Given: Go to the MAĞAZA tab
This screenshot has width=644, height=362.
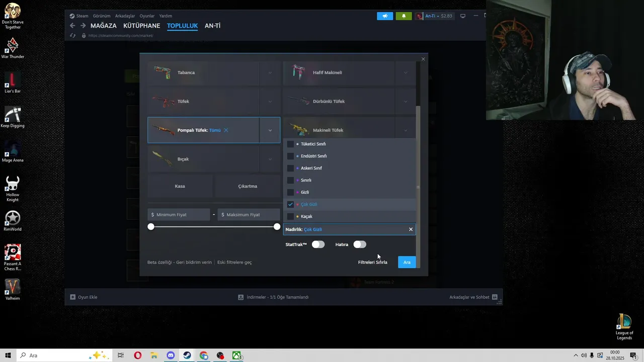Looking at the screenshot, I should tap(104, 26).
